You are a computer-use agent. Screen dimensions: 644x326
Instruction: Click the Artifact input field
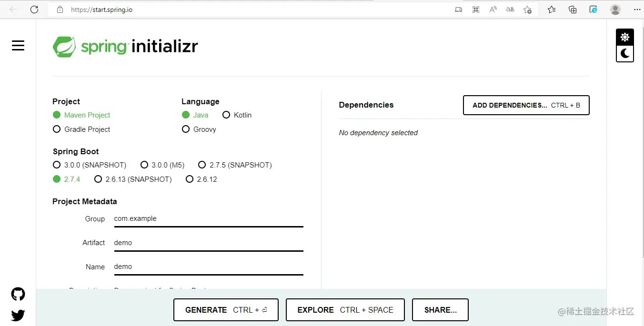209,243
